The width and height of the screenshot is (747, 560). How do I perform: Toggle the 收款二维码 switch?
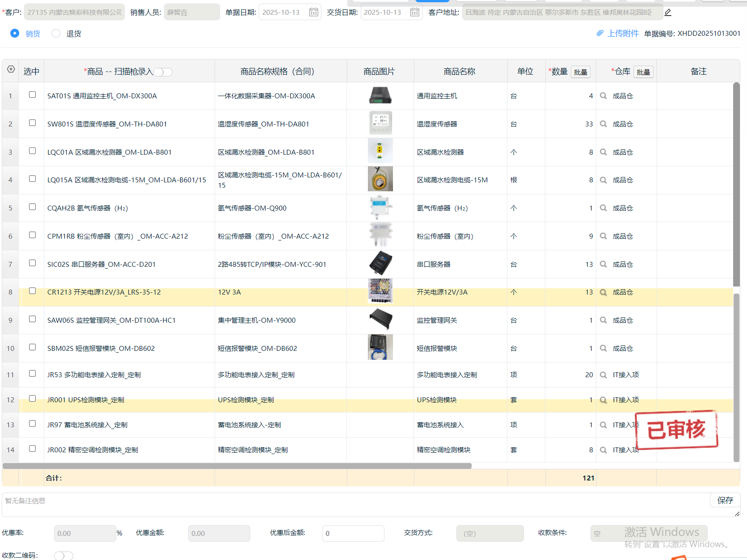(63, 555)
